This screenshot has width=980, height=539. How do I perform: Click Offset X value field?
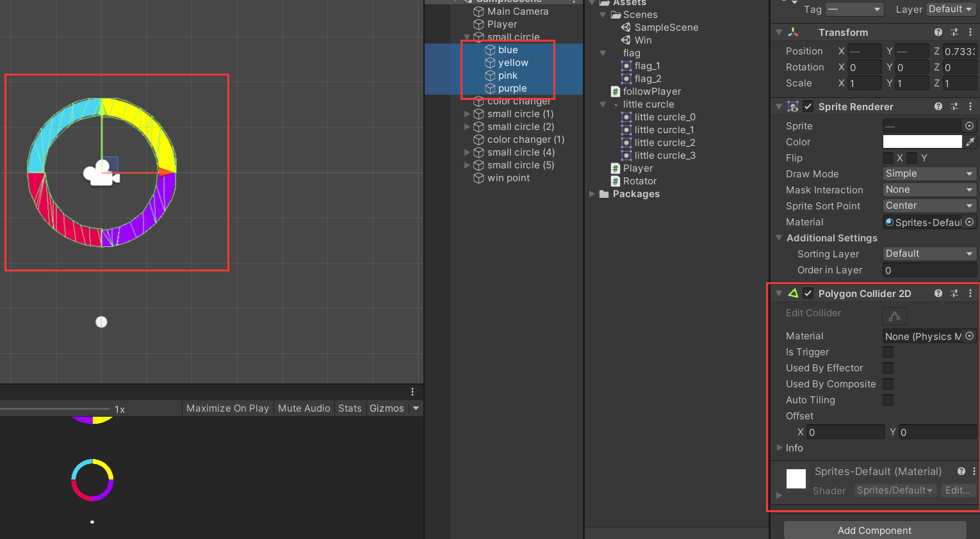(845, 432)
